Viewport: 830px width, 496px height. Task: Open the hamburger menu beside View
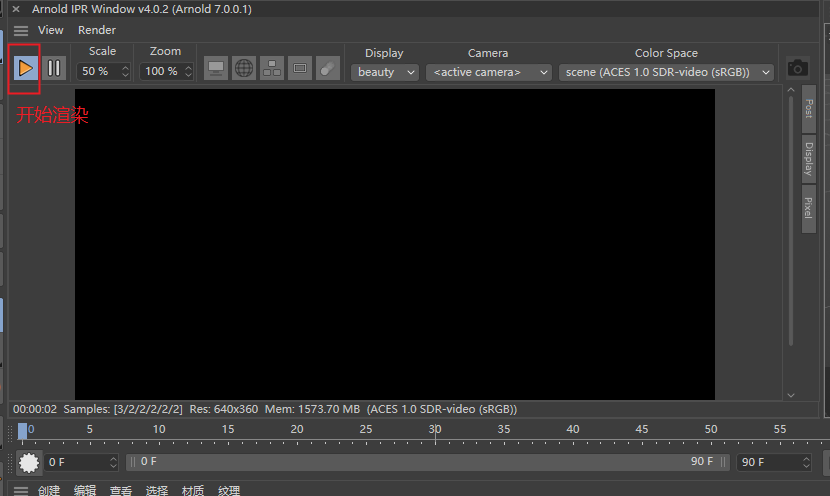pos(21,31)
